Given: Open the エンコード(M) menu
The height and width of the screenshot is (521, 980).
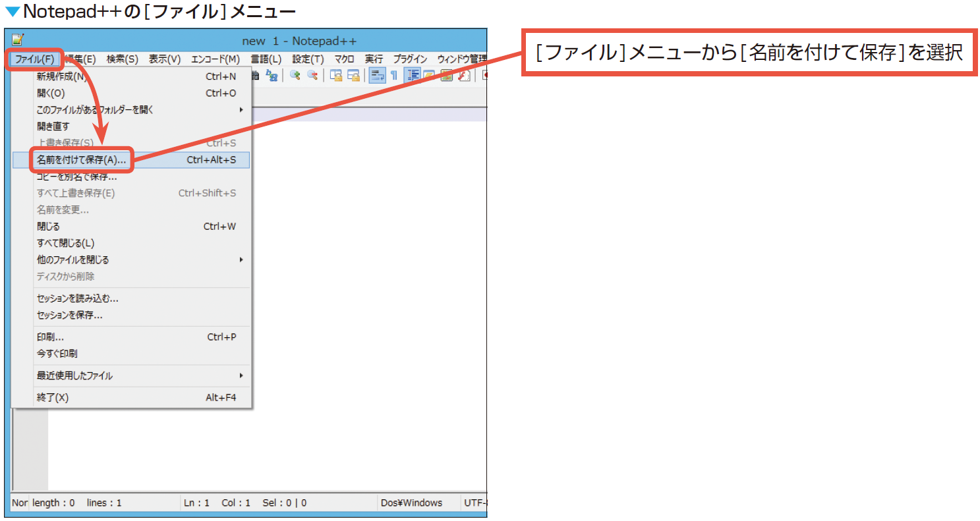Looking at the screenshot, I should point(215,59).
